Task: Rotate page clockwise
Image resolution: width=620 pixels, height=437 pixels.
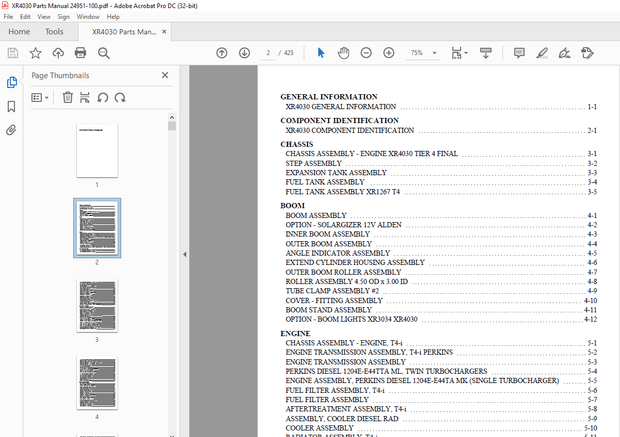Action: (120, 97)
